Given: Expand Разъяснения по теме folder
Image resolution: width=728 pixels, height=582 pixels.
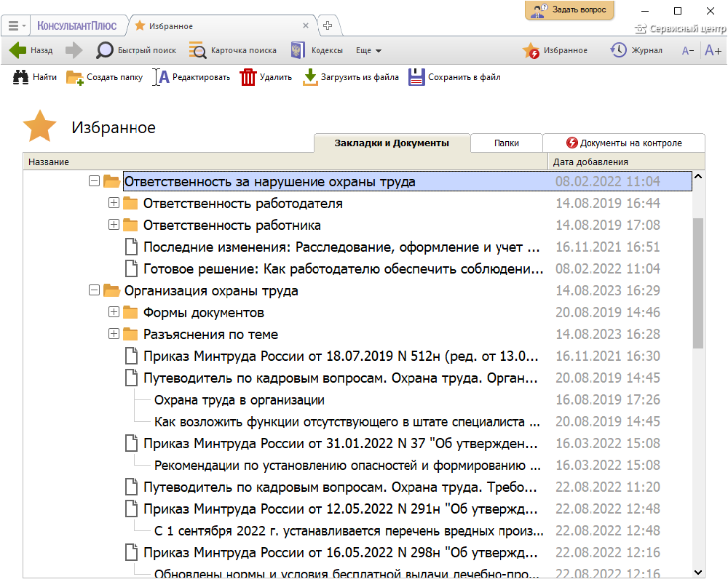Looking at the screenshot, I should point(114,334).
